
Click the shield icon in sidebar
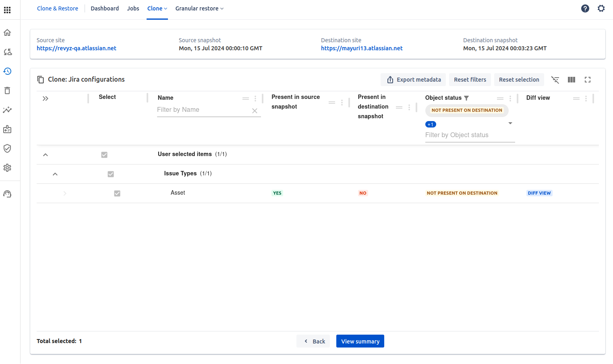tap(7, 148)
